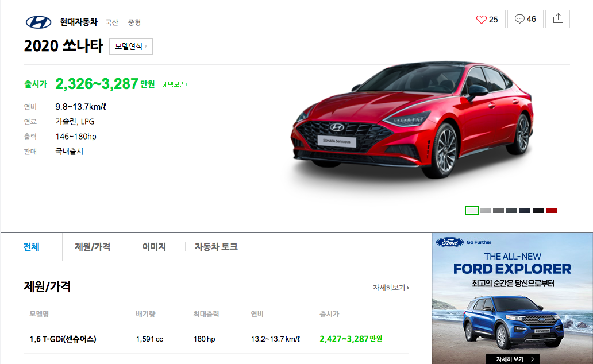Select the dark slate color swatch
The width and height of the screenshot is (593, 364).
pyautogui.click(x=511, y=211)
